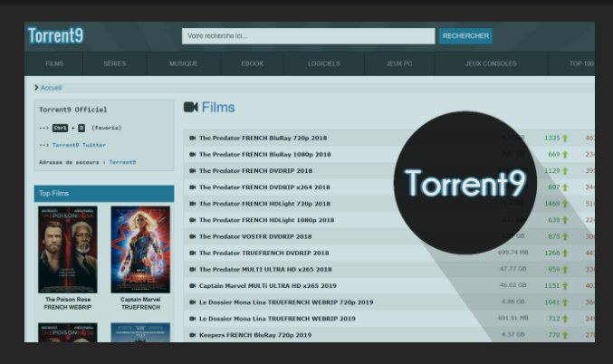Click the Top Films panel header

[x=104, y=194]
